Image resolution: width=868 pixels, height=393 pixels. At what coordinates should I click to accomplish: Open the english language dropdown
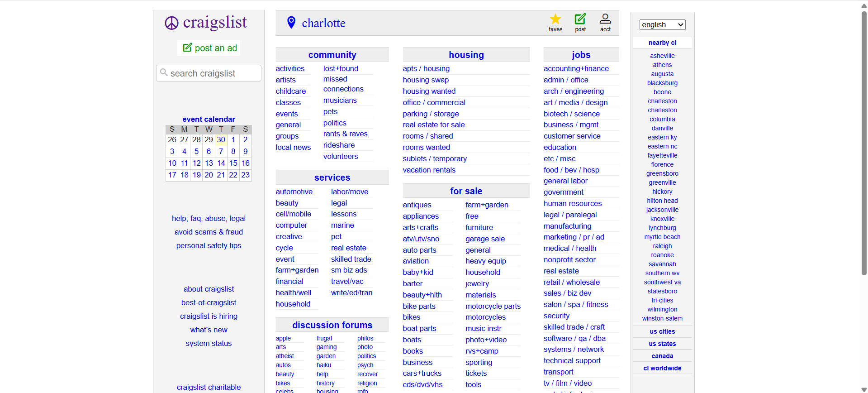tap(662, 24)
